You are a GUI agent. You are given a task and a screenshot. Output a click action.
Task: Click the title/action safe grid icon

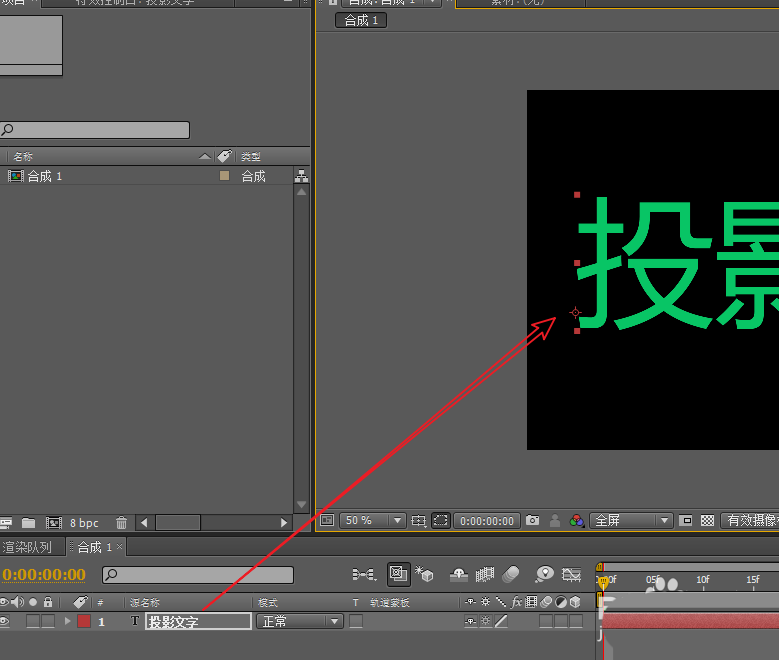tap(418, 520)
